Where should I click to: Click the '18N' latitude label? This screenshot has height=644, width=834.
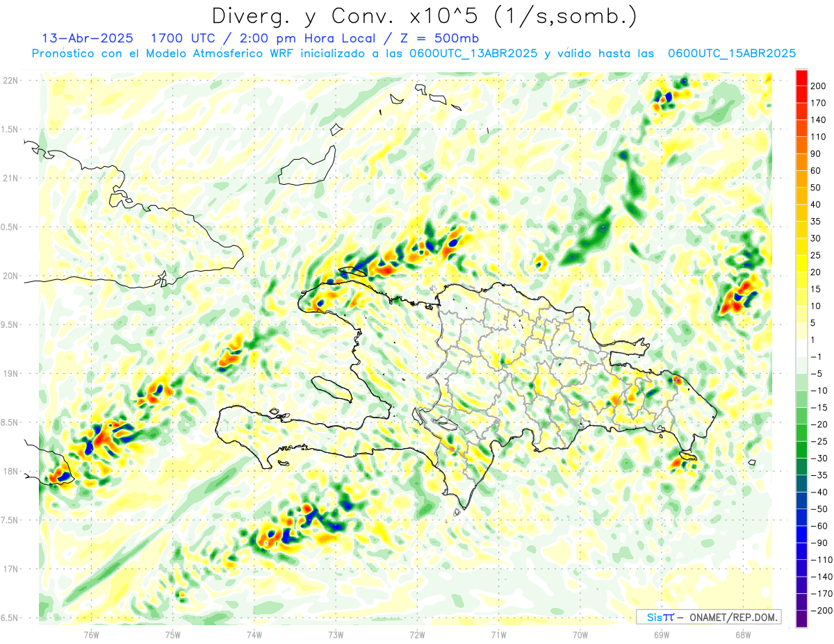(10, 472)
